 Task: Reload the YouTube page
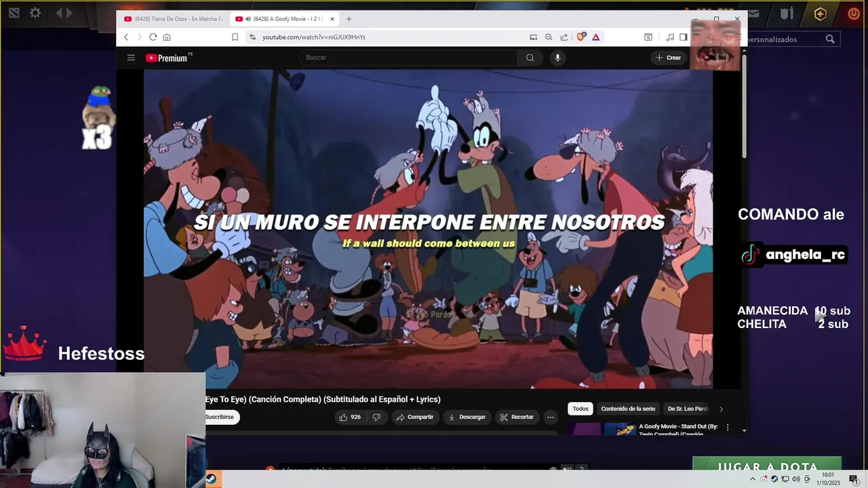click(x=153, y=37)
